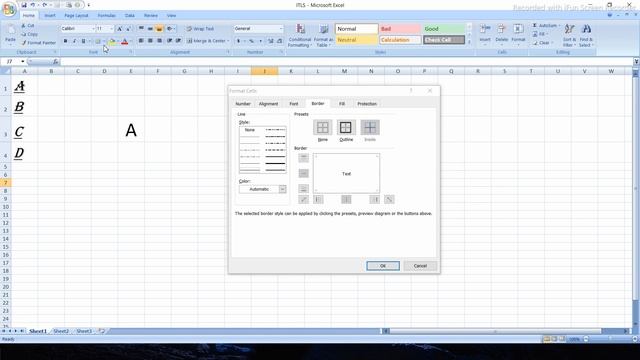Viewport: 640px width, 360px height.
Task: Open the Insert ribbon tab
Action: click(x=50, y=16)
